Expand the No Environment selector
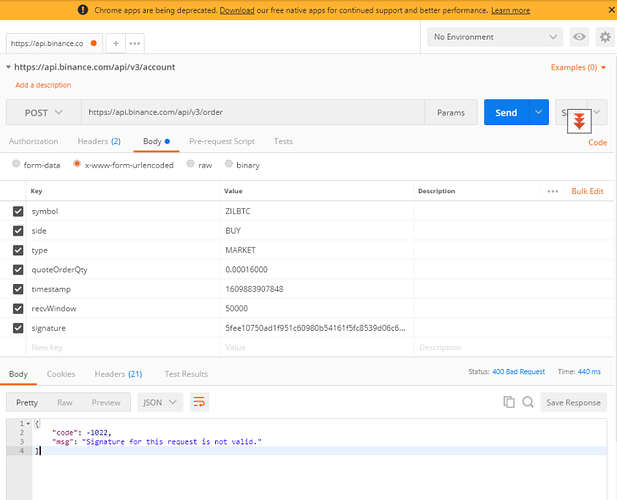Viewport: 617px width, 500px height. tap(495, 37)
